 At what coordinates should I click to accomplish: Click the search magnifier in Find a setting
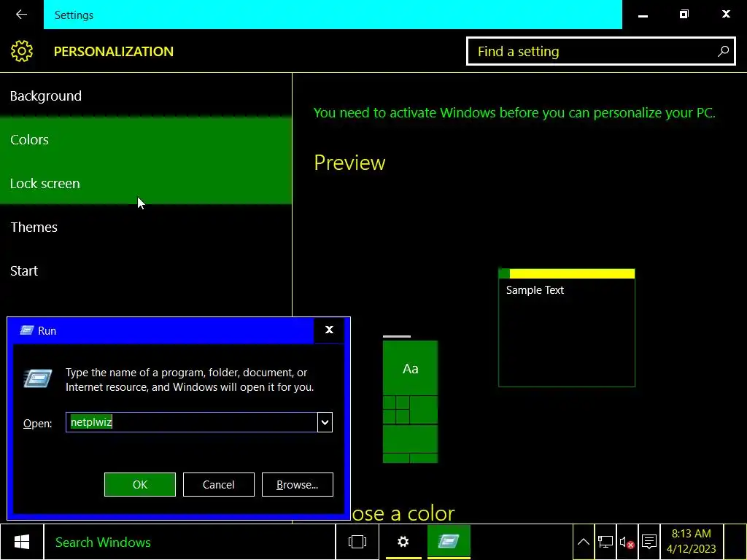[723, 51]
